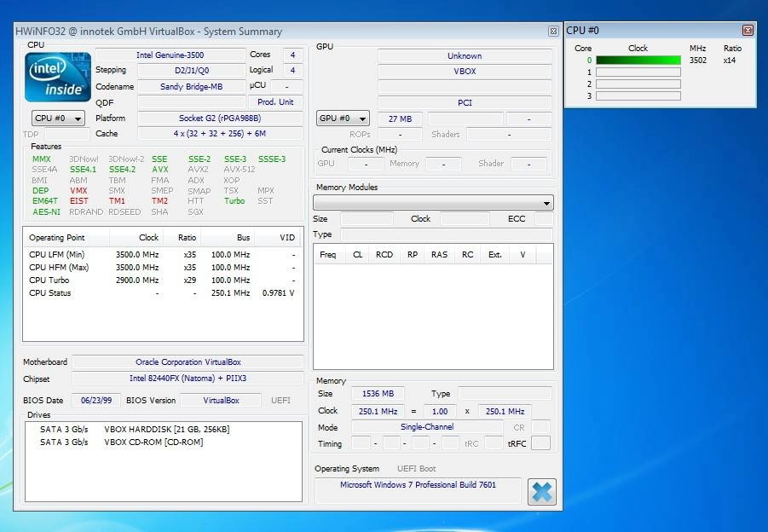768x532 pixels.
Task: Click core 1 empty clock bar
Action: (638, 72)
